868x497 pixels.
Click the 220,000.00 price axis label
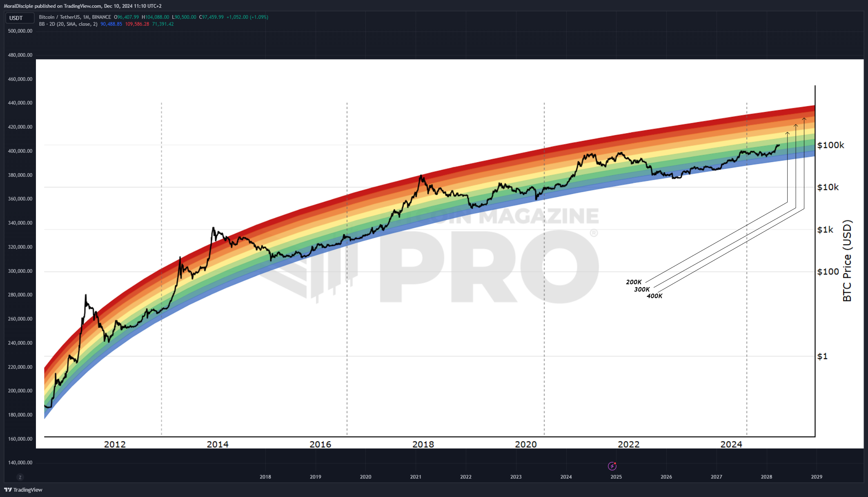[20, 367]
